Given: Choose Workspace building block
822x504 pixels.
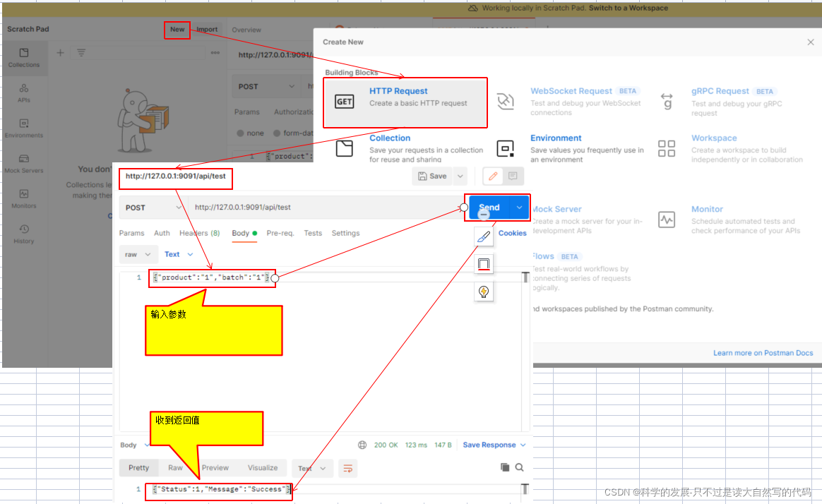Looking at the screenshot, I should (x=714, y=138).
